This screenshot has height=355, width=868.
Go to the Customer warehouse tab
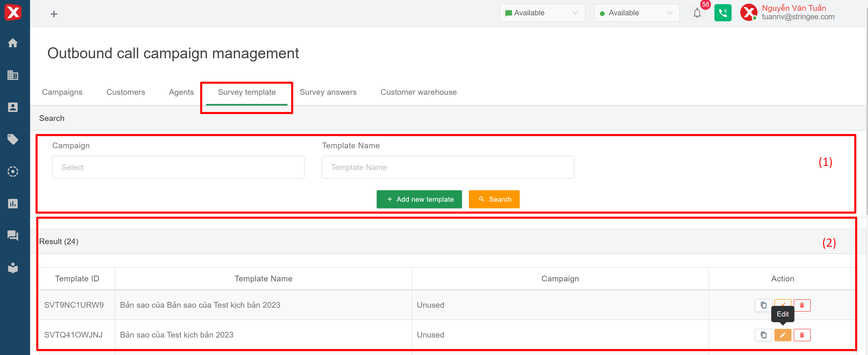(x=418, y=92)
